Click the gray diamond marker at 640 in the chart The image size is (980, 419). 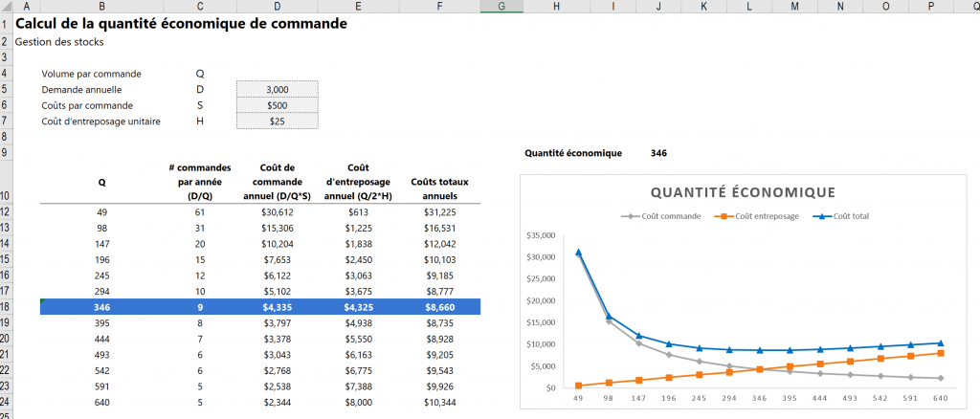pyautogui.click(x=940, y=378)
